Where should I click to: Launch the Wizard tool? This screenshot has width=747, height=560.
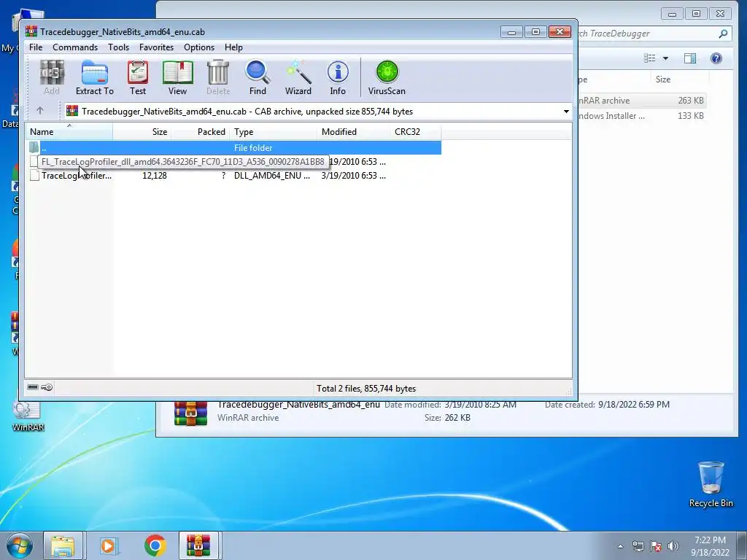tap(298, 77)
